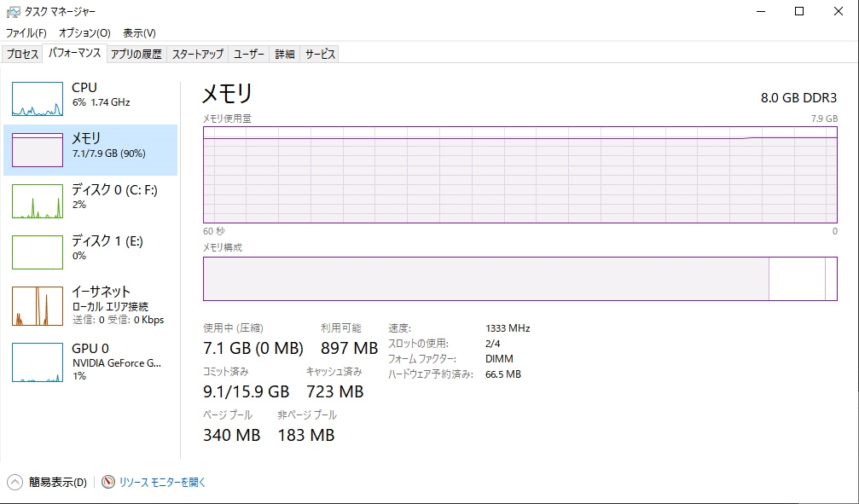859x504 pixels.
Task: Switch to the サービス tab
Action: click(320, 54)
